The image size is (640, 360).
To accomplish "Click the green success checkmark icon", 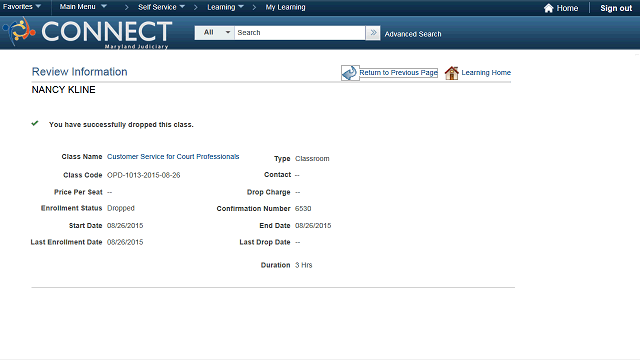I will (35, 123).
